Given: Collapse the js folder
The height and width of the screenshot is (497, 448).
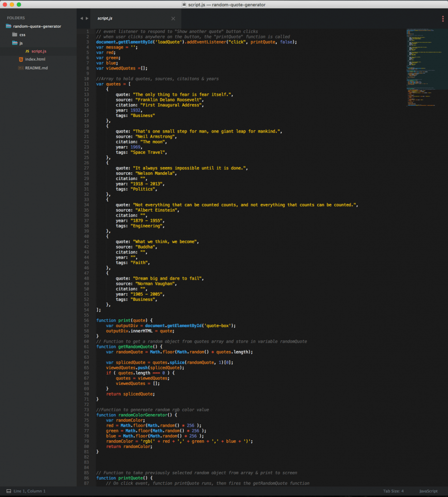Looking at the screenshot, I should pyautogui.click(x=15, y=43).
